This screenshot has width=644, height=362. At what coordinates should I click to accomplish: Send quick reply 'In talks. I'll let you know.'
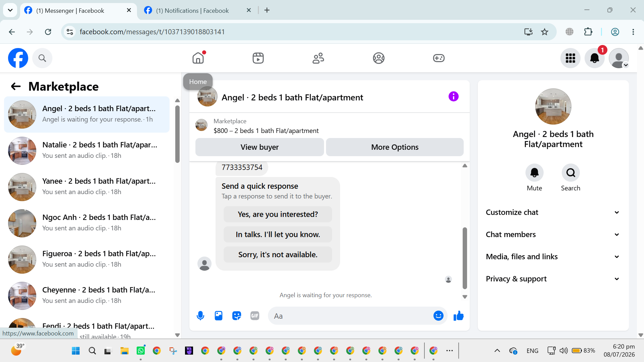point(278,234)
